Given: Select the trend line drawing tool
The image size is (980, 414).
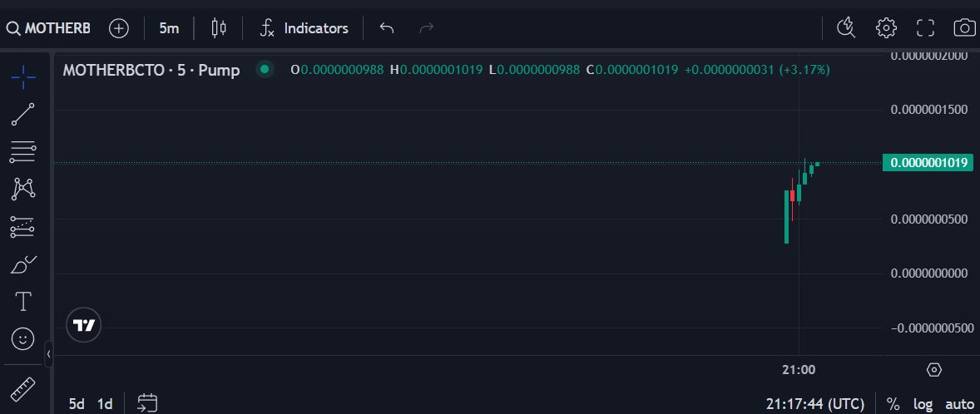Looking at the screenshot, I should point(23,114).
